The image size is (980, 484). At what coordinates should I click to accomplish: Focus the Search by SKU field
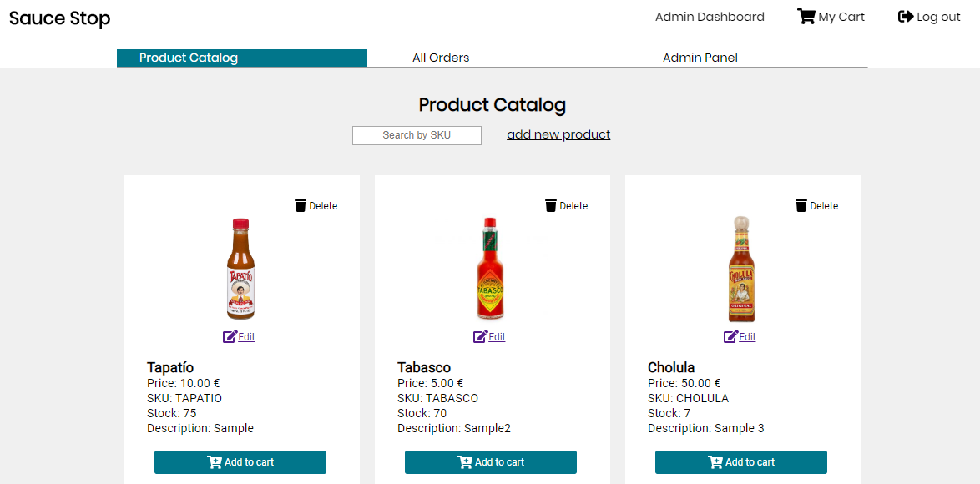417,135
